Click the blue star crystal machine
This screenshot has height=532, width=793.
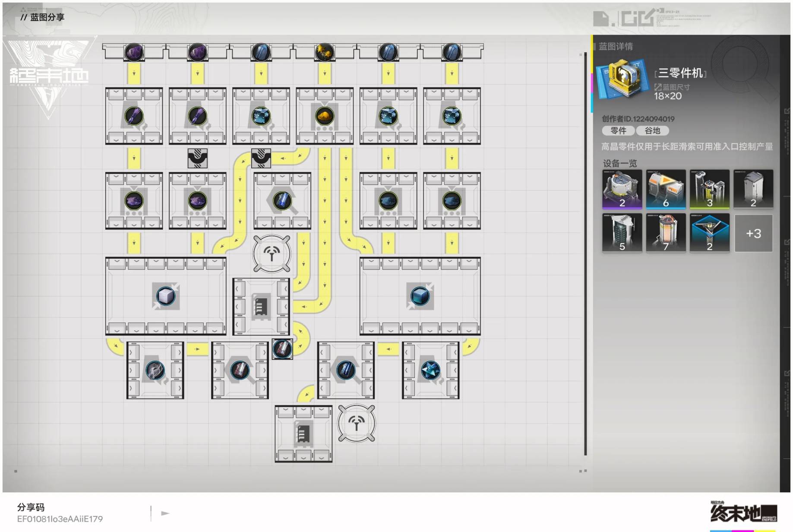(430, 370)
